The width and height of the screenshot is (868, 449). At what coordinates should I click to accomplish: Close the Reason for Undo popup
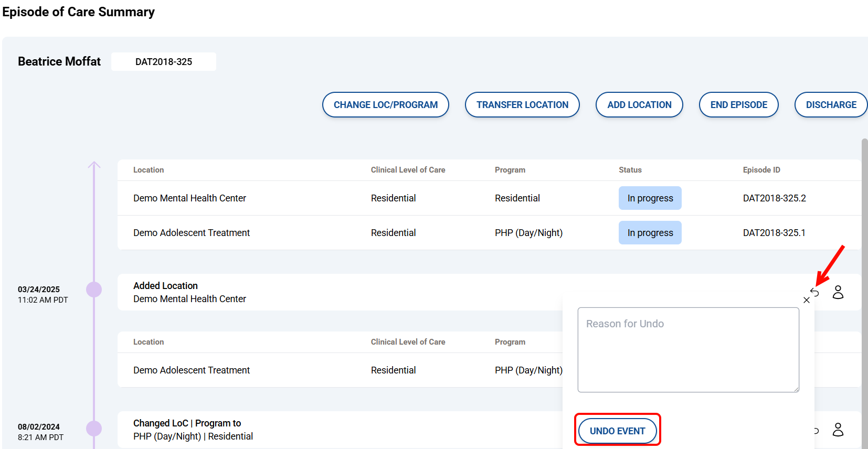click(x=807, y=300)
